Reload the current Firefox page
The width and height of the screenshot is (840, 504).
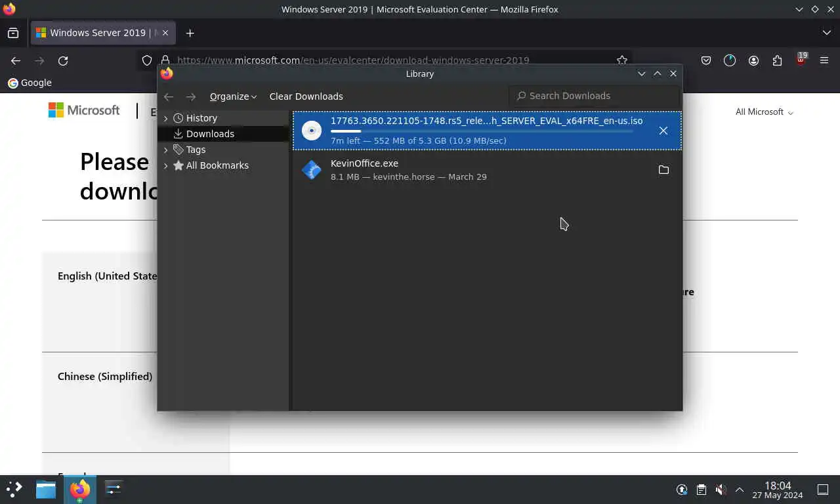click(x=63, y=60)
